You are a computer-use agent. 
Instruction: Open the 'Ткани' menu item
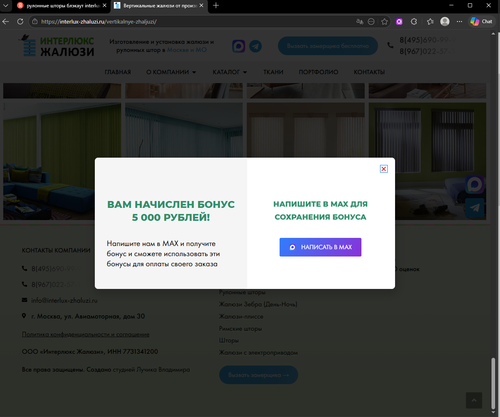(273, 72)
